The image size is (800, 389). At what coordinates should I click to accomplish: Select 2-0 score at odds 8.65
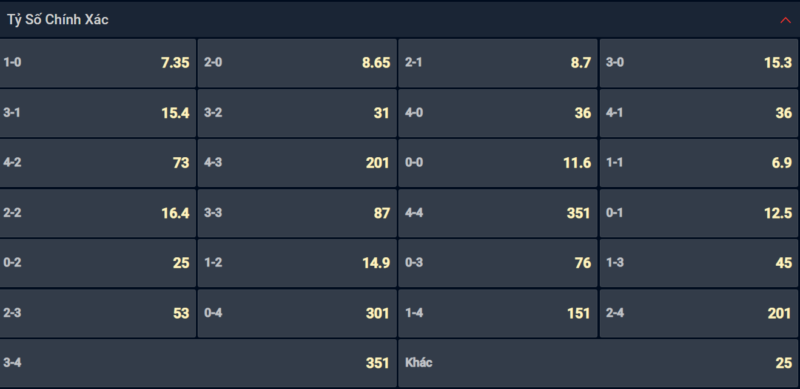tap(297, 63)
